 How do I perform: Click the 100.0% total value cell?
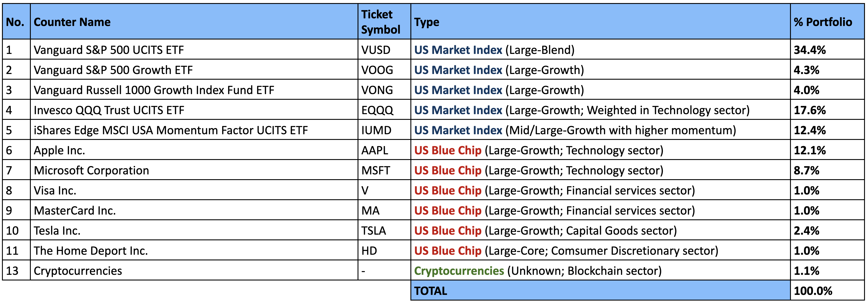coord(813,291)
